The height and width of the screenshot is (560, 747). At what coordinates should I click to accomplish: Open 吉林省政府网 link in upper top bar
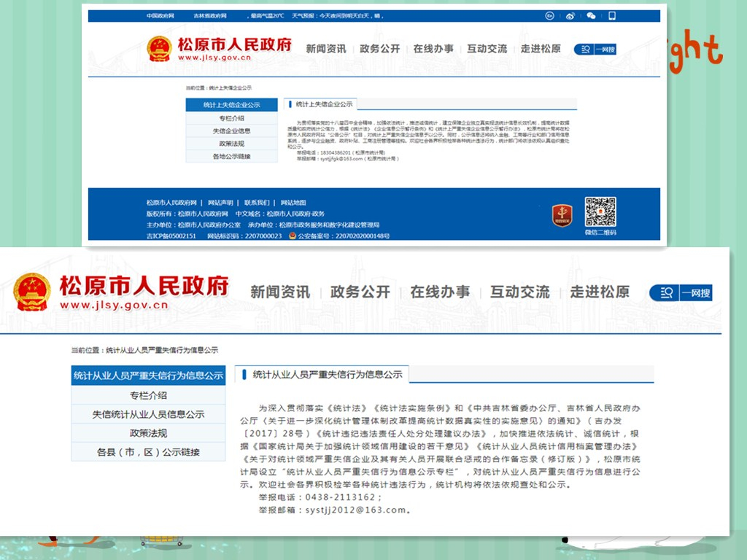click(209, 16)
